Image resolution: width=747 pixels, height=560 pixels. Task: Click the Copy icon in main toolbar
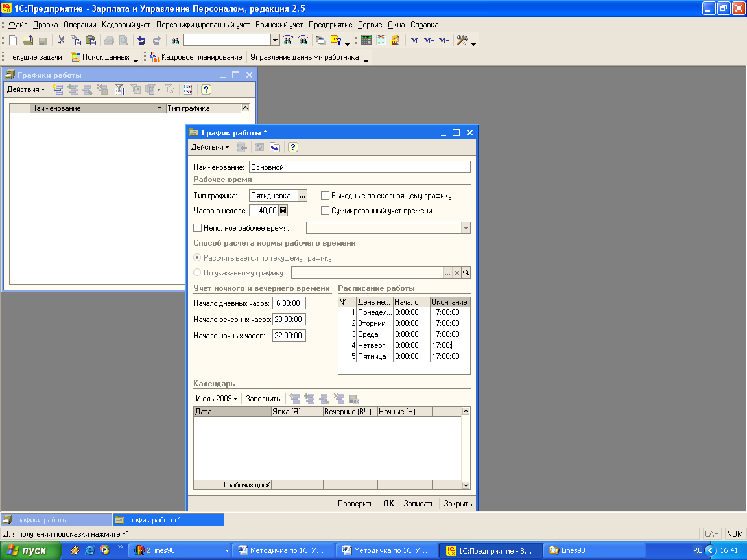[76, 40]
